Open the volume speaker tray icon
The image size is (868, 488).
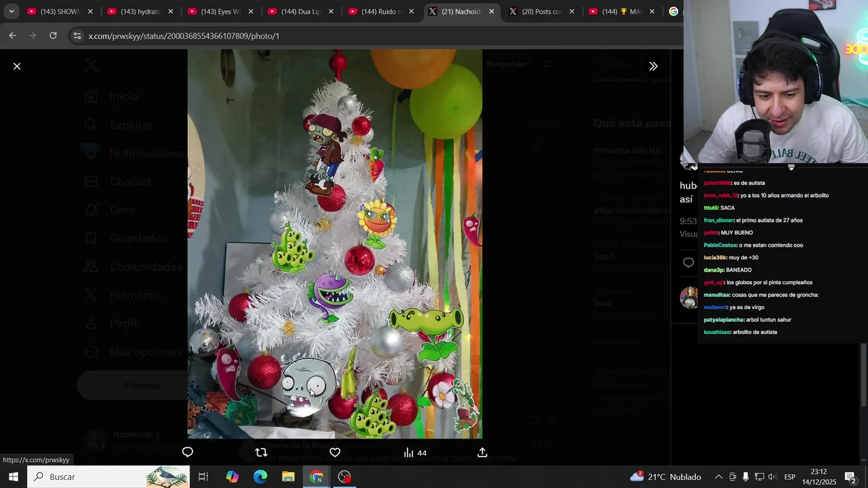click(x=772, y=476)
